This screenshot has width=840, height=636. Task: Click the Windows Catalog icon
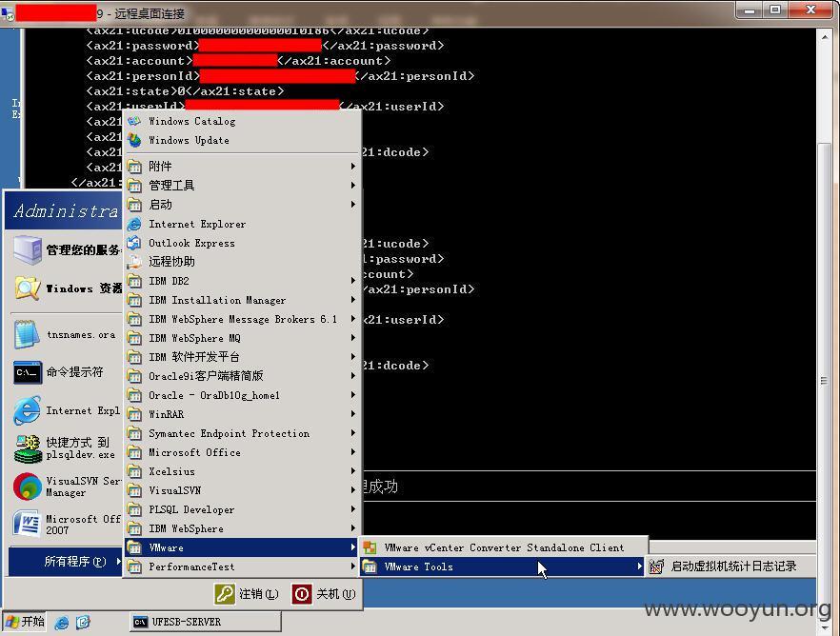point(134,121)
